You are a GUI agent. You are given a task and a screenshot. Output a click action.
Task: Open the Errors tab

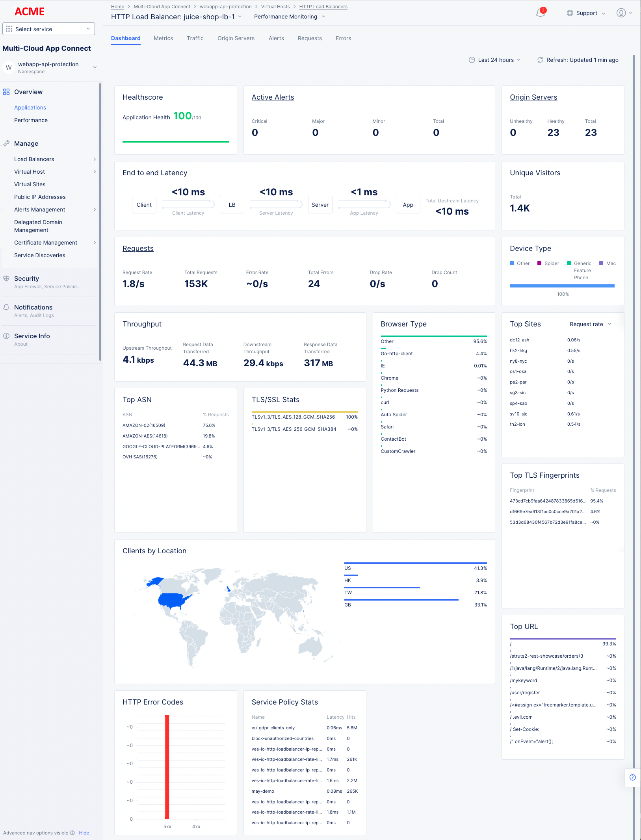coord(343,38)
